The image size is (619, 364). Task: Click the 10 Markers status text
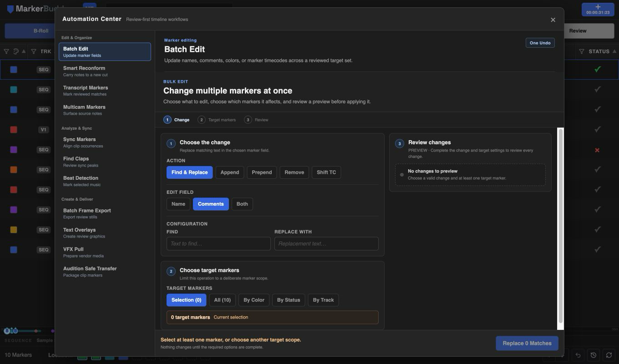(18, 355)
